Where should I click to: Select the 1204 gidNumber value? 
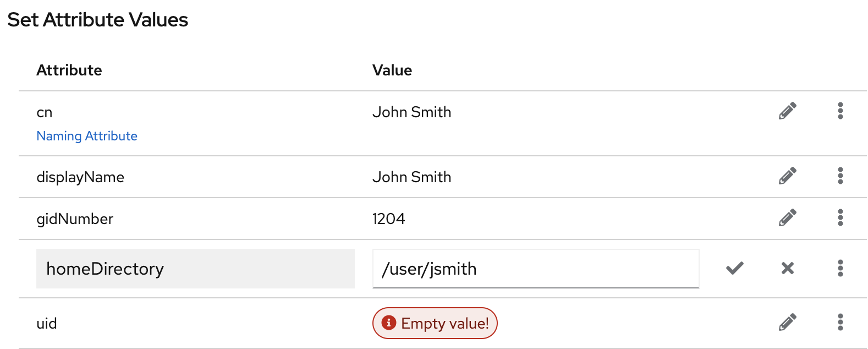[x=388, y=219]
